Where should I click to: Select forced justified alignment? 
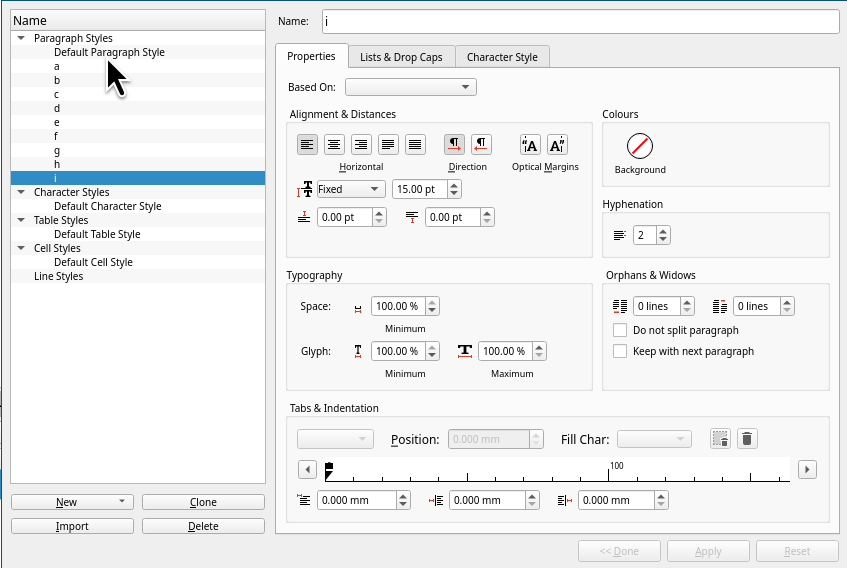(x=415, y=145)
